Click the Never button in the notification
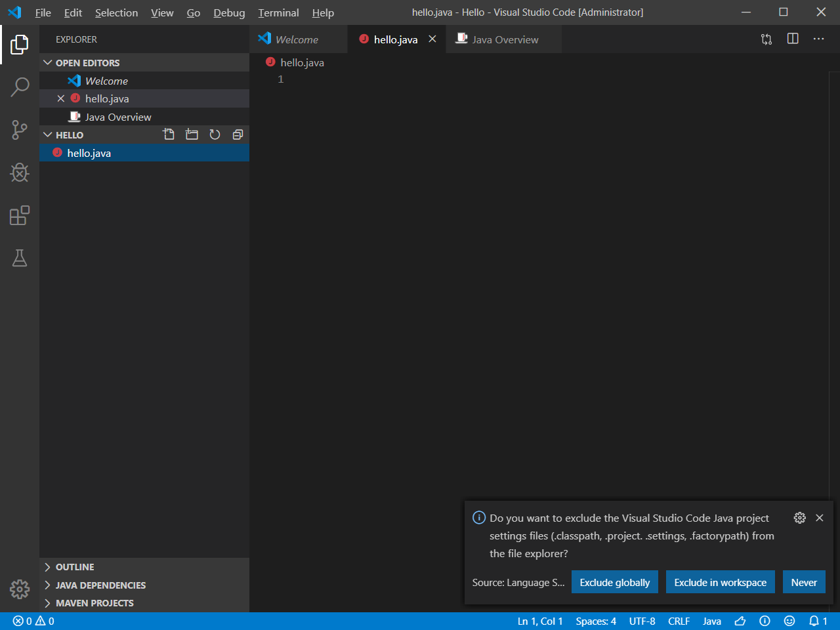Screen dimensions: 840x630 804,581
